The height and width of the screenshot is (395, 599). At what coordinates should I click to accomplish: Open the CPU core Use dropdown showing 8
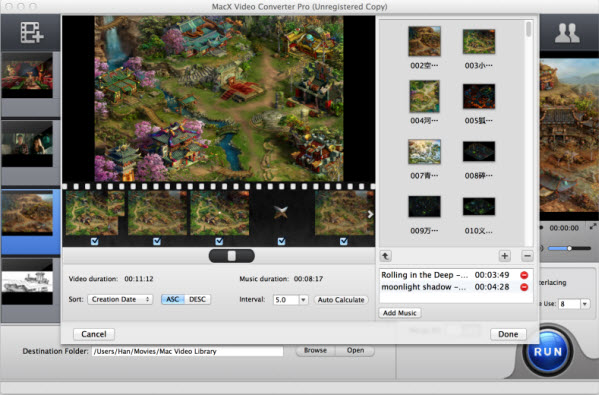pyautogui.click(x=585, y=304)
